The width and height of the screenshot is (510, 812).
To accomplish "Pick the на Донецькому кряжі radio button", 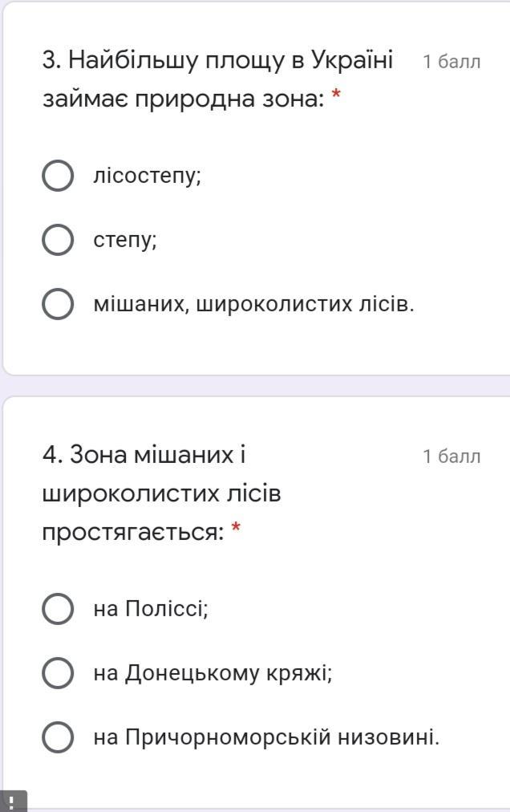I will pos(58,673).
